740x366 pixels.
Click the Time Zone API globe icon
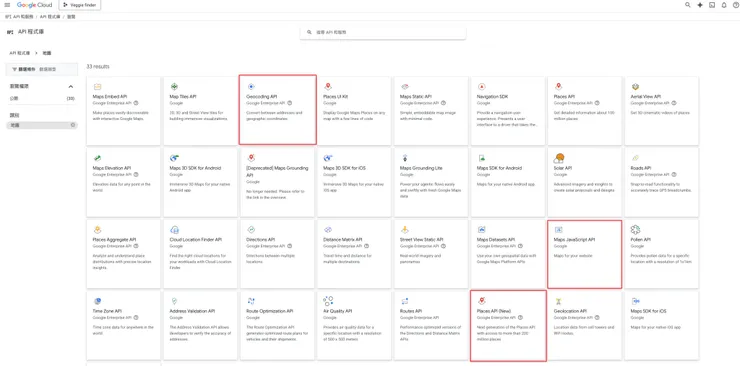(97, 301)
